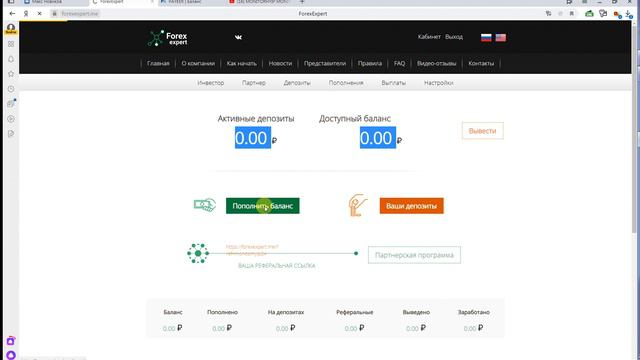Click the orange referral link URL
The width and height of the screenshot is (640, 360).
pos(252,250)
